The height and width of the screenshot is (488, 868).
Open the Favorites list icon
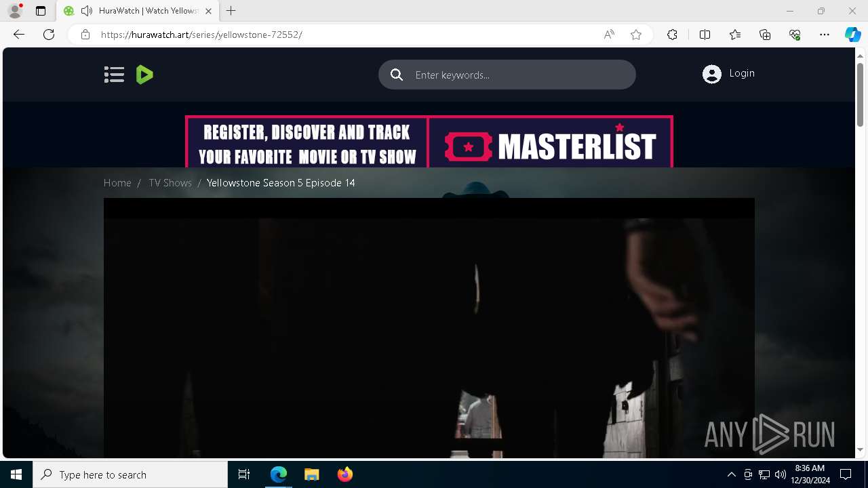pyautogui.click(x=735, y=35)
